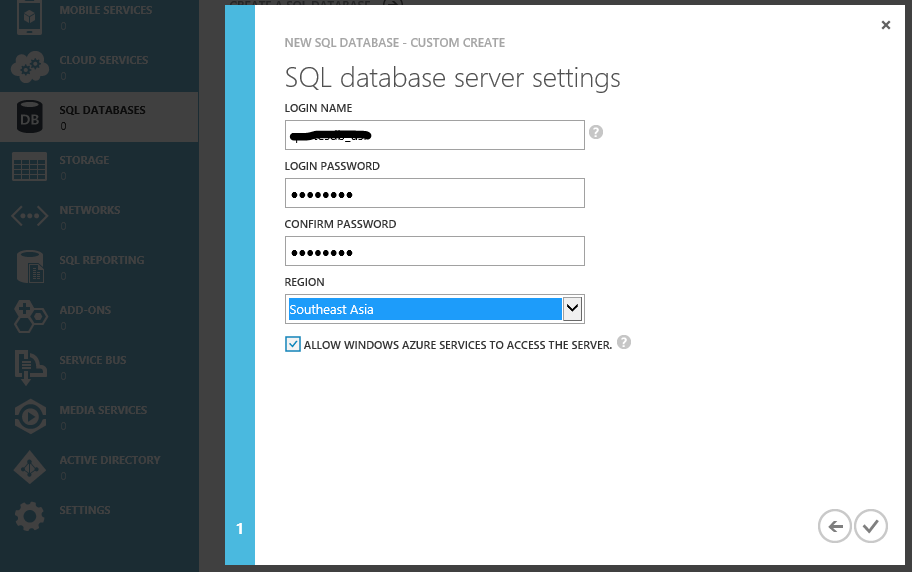
Task: Show help for Login Name field
Action: point(596,132)
